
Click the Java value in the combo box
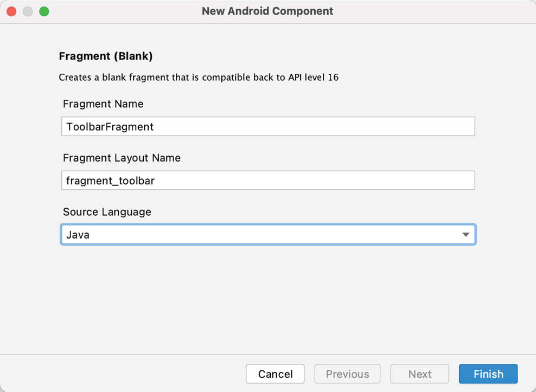[78, 235]
